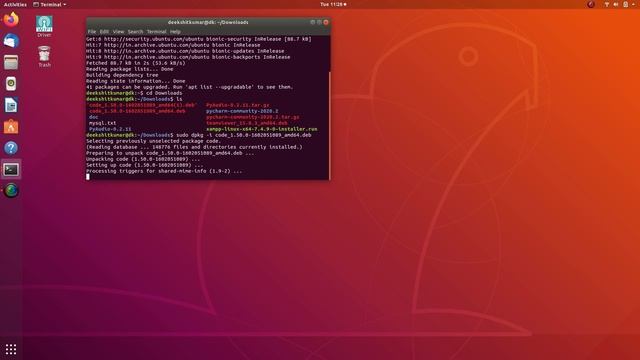Click the '41 packages can be upgraded' line
The height and width of the screenshot is (360, 640).
tap(190, 87)
